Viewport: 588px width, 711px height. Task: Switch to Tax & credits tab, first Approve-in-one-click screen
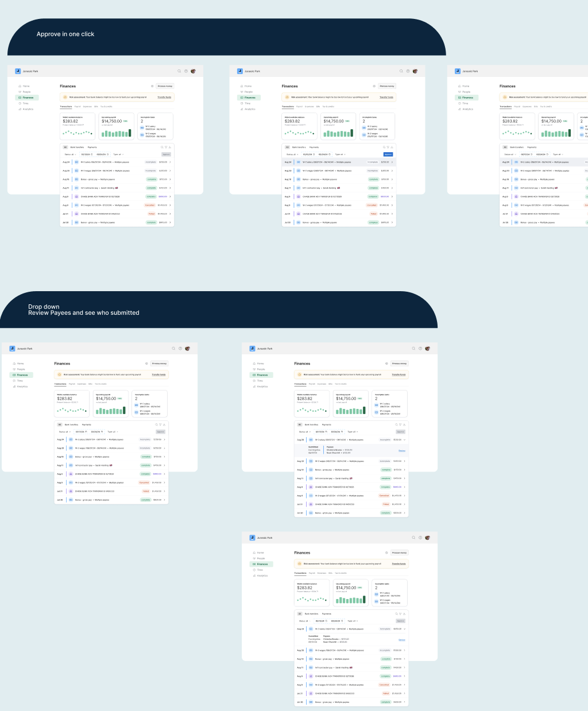point(107,106)
